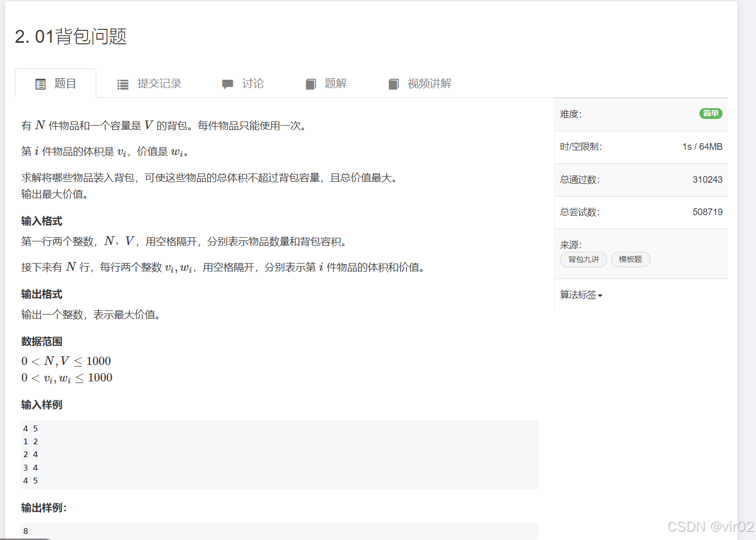This screenshot has height=540, width=756.
Task: Click the green 简单 difficulty badge
Action: pyautogui.click(x=710, y=114)
